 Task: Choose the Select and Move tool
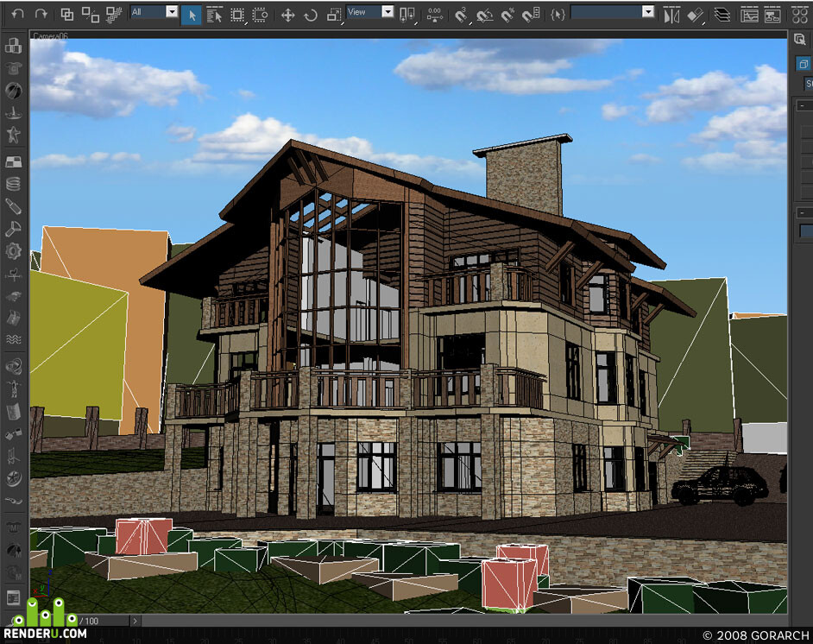[x=287, y=15]
